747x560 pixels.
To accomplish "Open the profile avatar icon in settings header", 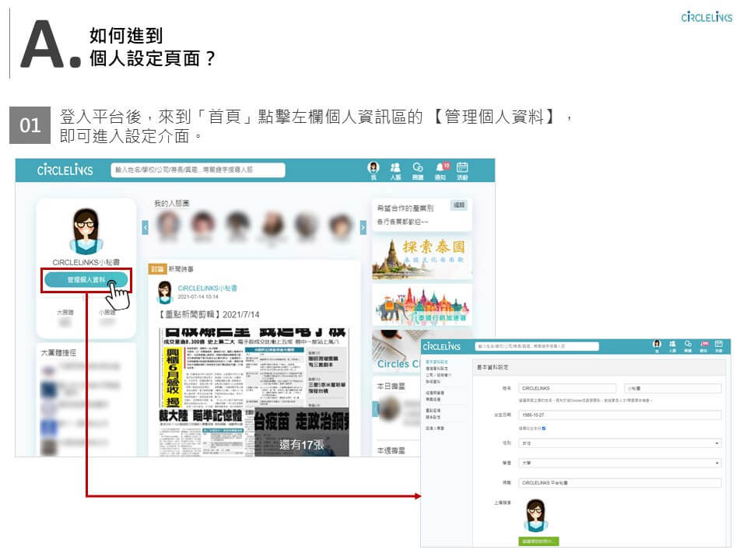I will click(x=657, y=346).
